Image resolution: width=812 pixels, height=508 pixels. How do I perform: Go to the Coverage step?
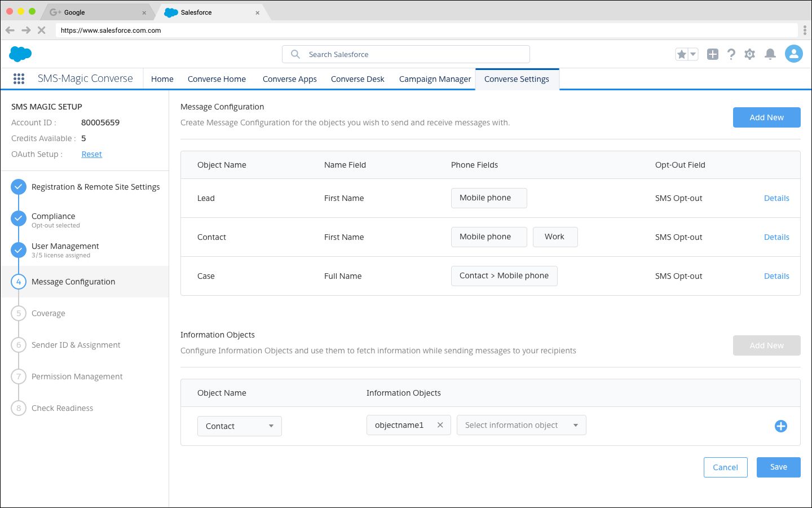pos(48,313)
